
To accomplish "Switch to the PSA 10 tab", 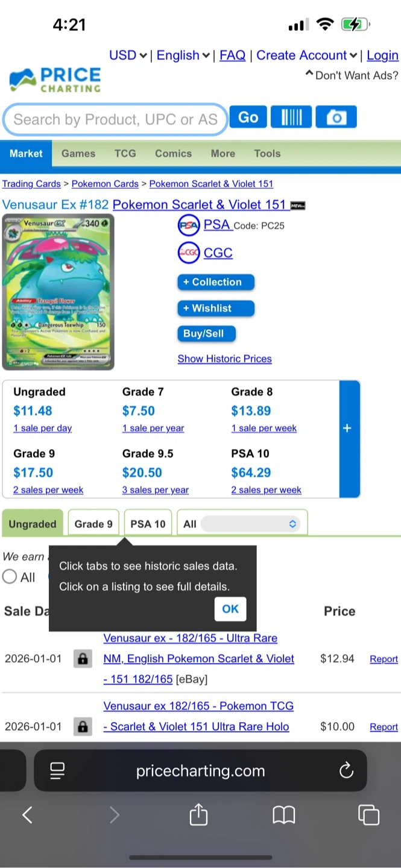I will [148, 523].
